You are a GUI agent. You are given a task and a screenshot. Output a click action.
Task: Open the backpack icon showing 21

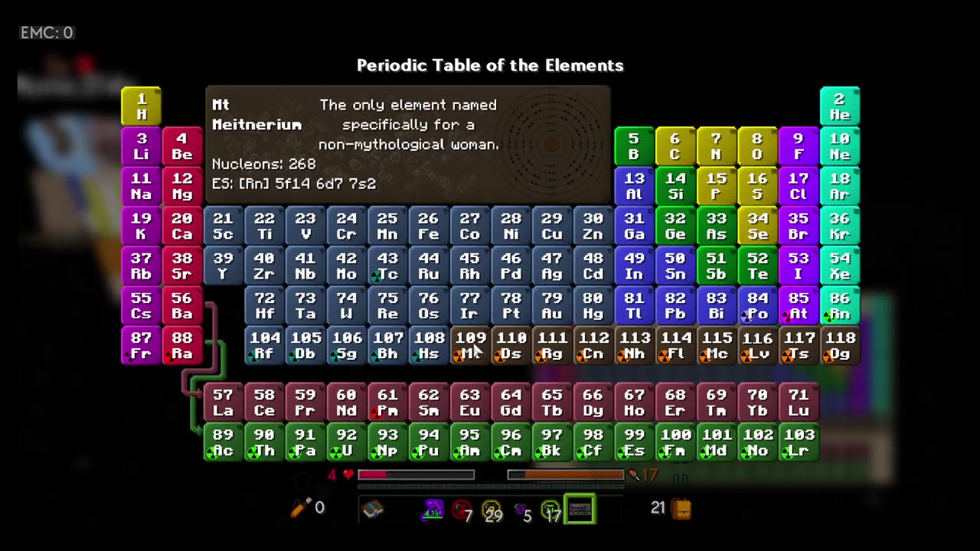coord(681,508)
